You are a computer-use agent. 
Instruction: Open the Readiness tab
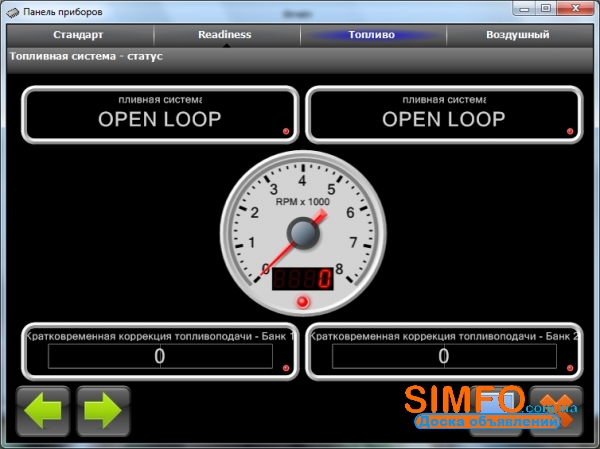[225, 34]
